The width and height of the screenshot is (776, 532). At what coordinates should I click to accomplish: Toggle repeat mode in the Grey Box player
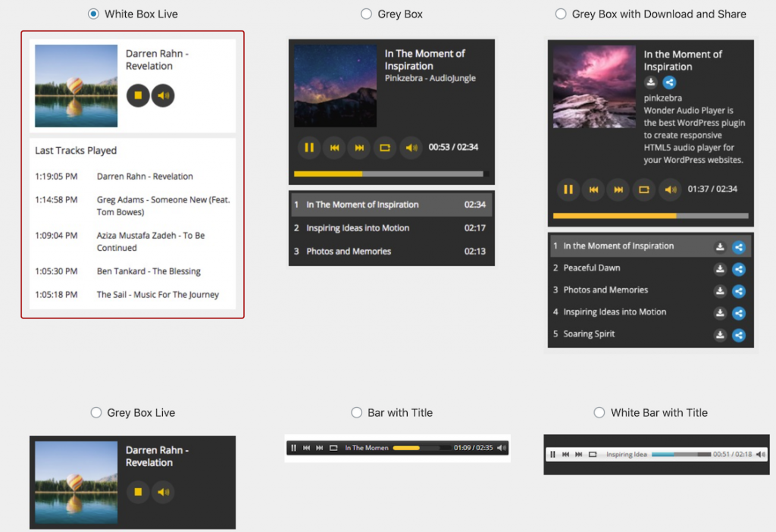385,148
